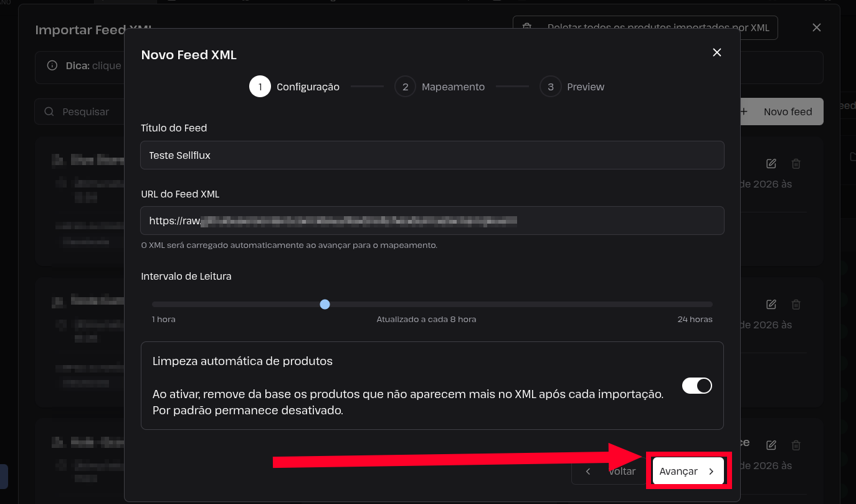Click edit icon of the second feed
Viewport: 856px width, 504px height.
pyautogui.click(x=771, y=305)
